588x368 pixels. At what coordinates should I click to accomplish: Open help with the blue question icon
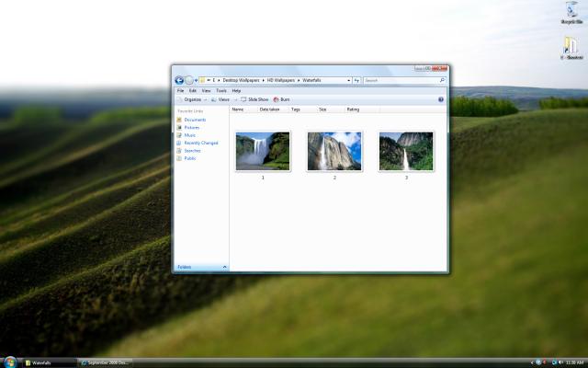coord(441,99)
